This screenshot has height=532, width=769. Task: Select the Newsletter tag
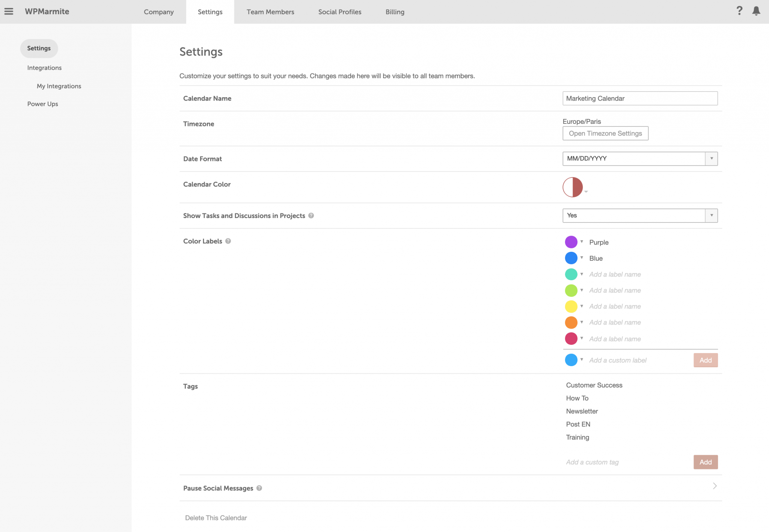pos(582,411)
